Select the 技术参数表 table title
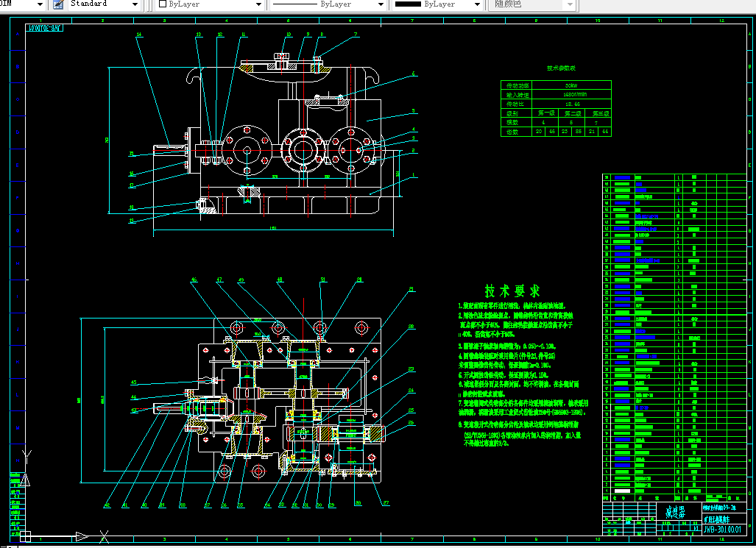The height and width of the screenshot is (548, 756). point(561,68)
